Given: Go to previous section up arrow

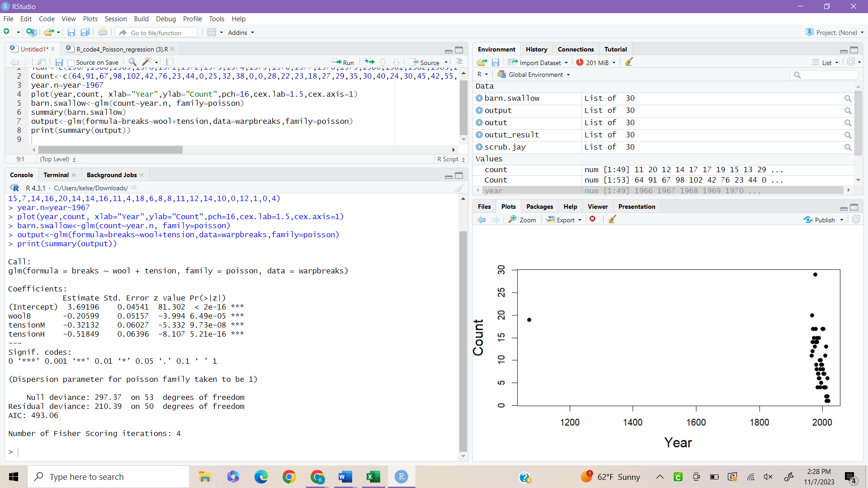Looking at the screenshot, I should click(383, 62).
